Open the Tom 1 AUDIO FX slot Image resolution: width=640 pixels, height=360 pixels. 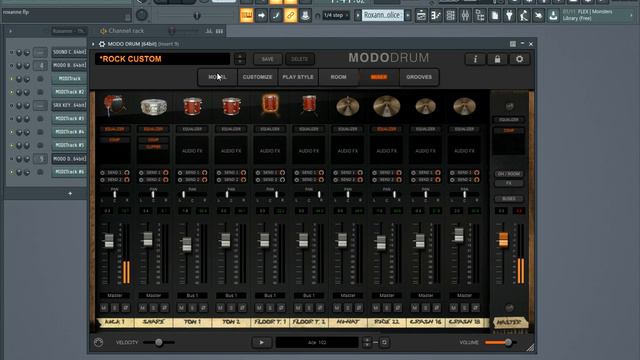tap(192, 151)
